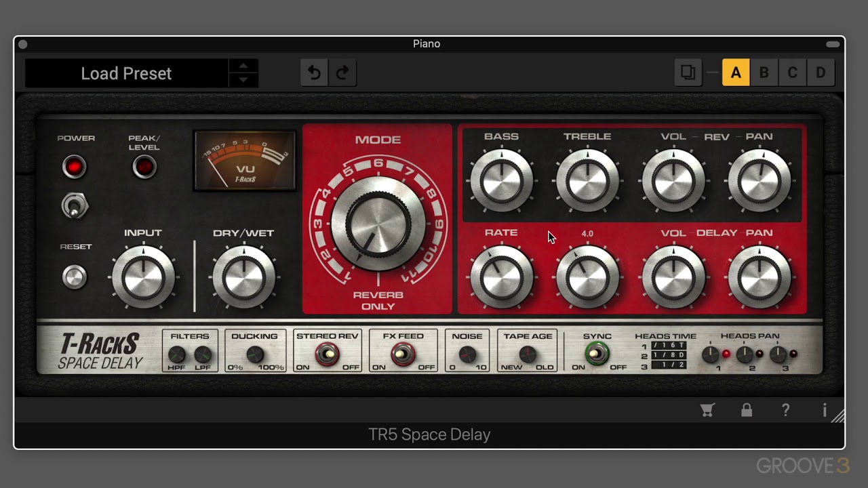
Task: Select the previous preset with the up arrow
Action: pos(243,66)
